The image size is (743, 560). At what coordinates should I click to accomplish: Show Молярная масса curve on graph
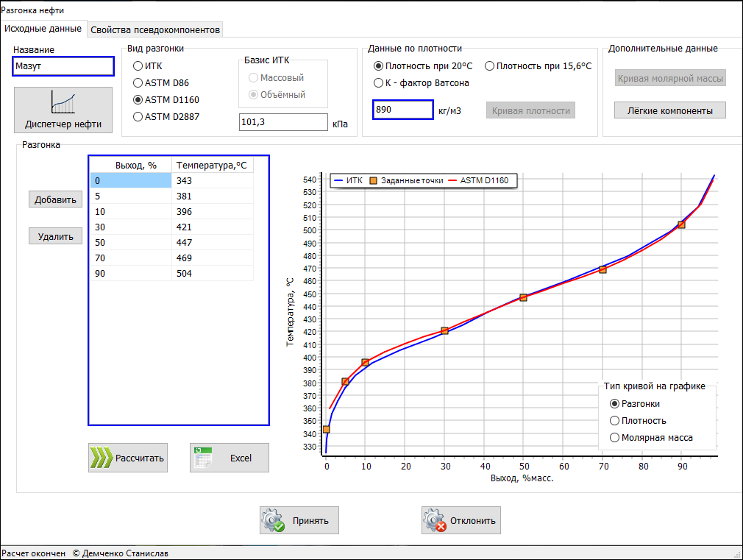click(x=615, y=438)
